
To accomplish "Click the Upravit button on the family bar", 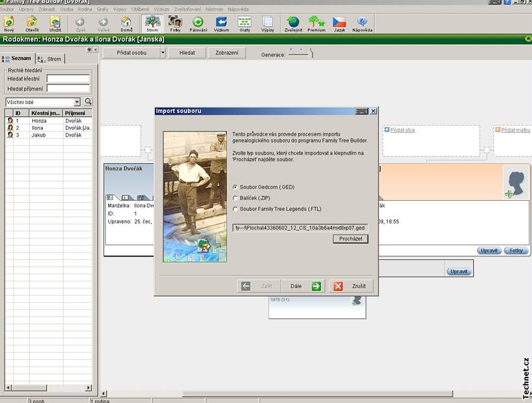I will coord(459,271).
